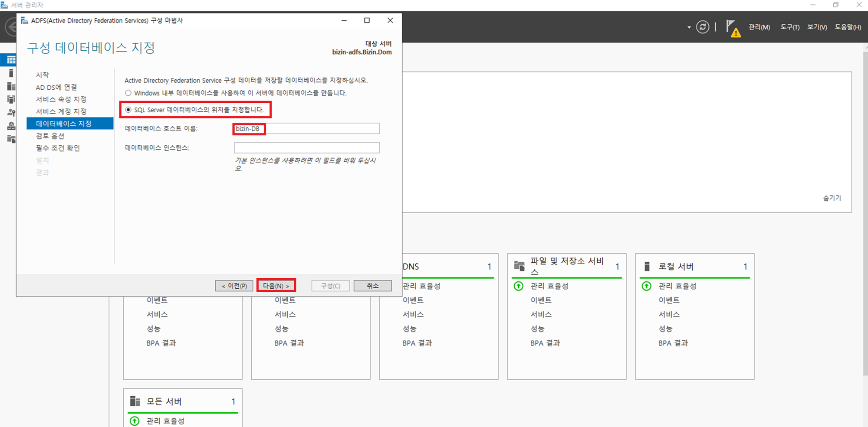Open the 서비스 속성 지정 step
The height and width of the screenshot is (427, 868).
tap(61, 99)
